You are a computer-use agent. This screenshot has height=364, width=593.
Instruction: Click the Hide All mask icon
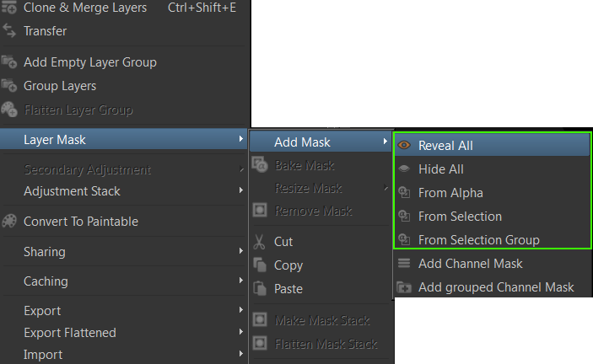coord(404,169)
